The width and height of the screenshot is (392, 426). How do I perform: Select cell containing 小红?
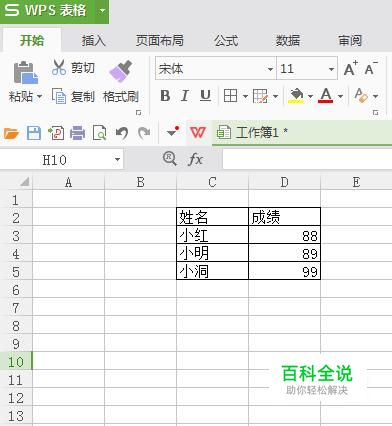(212, 235)
